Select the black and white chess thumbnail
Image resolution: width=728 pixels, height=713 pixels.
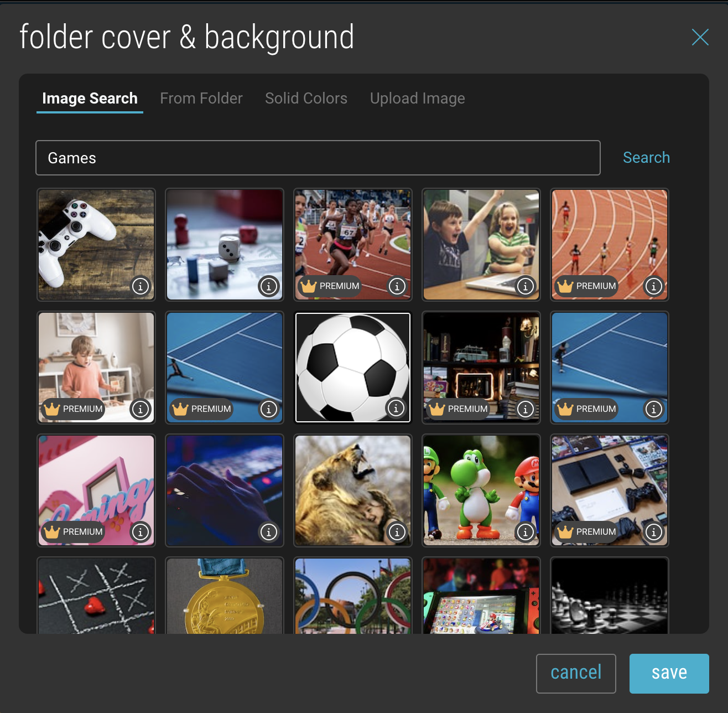coord(610,596)
